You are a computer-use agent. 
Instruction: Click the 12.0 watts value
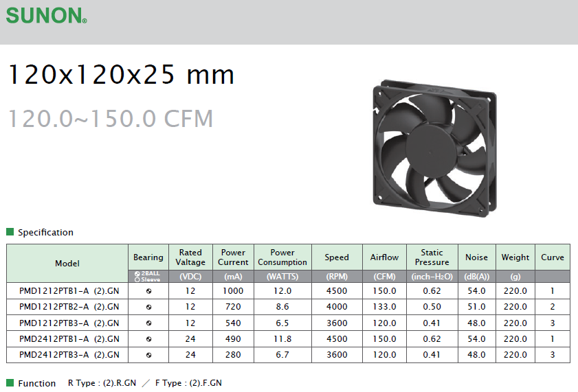[282, 291]
